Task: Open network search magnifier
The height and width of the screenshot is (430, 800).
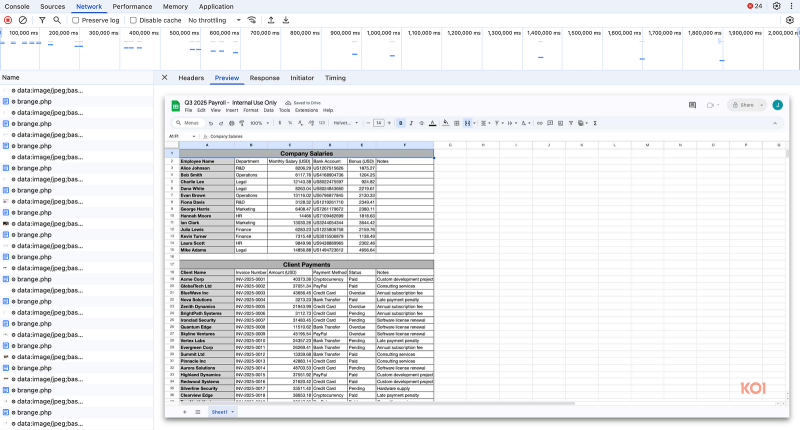Action: [57, 20]
